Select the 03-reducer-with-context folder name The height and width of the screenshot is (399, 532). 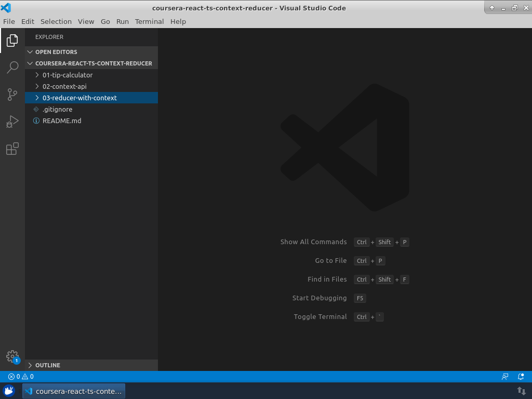(79, 98)
